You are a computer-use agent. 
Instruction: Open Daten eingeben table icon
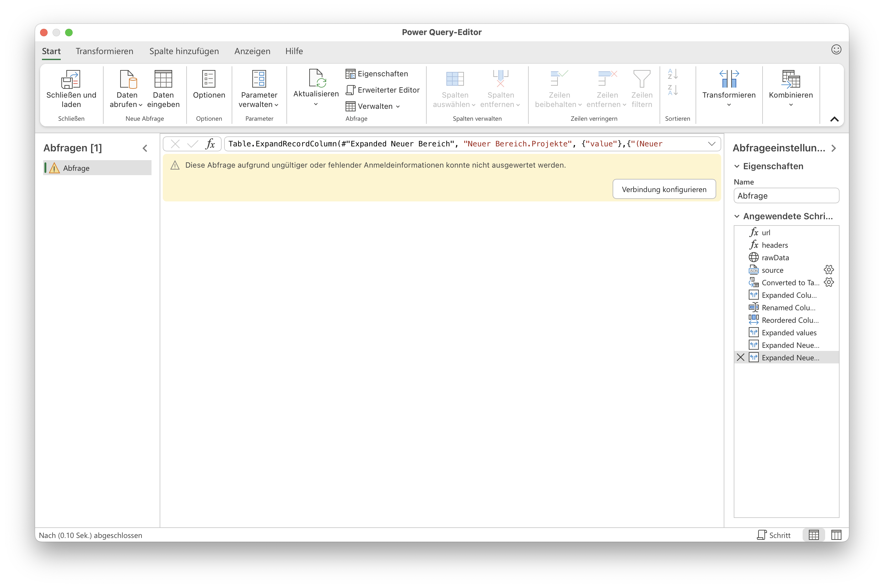point(163,79)
